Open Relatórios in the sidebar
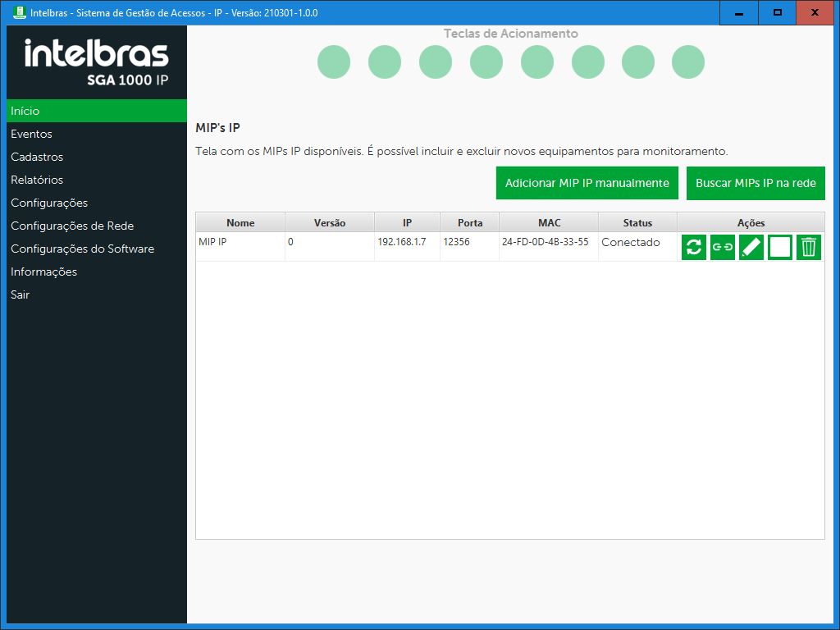840x630 pixels. click(x=37, y=180)
